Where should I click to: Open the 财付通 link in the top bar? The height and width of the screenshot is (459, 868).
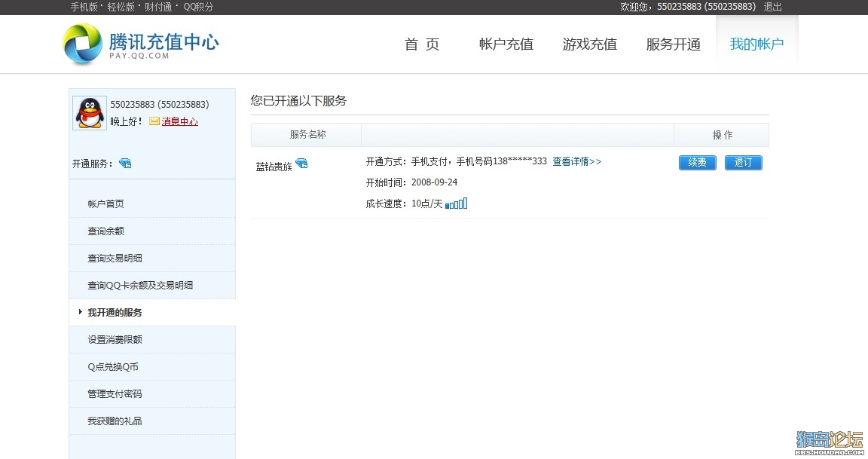click(x=158, y=7)
